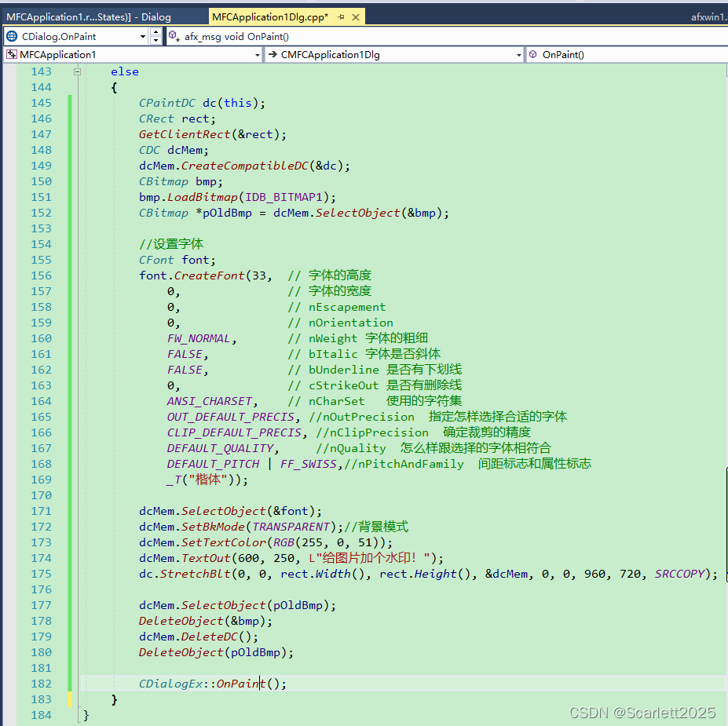This screenshot has width=728, height=726.
Task: Close the MFCApplication1Dlg.cpp tab
Action: tap(356, 17)
